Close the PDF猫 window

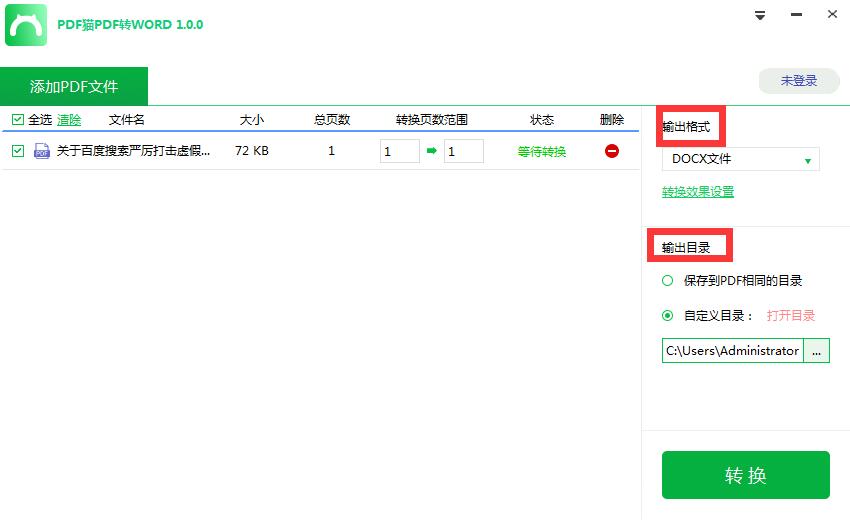click(x=831, y=15)
